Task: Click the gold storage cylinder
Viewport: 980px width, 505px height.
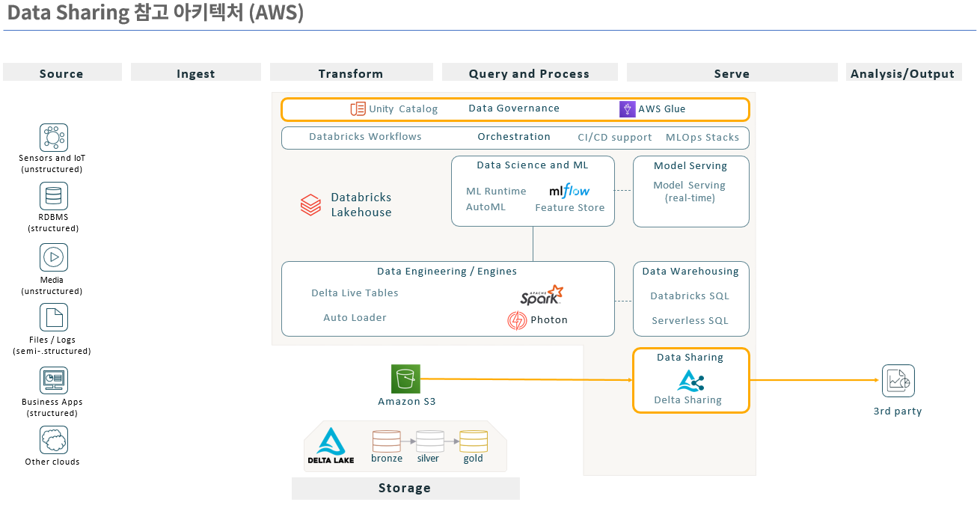Action: coord(473,441)
